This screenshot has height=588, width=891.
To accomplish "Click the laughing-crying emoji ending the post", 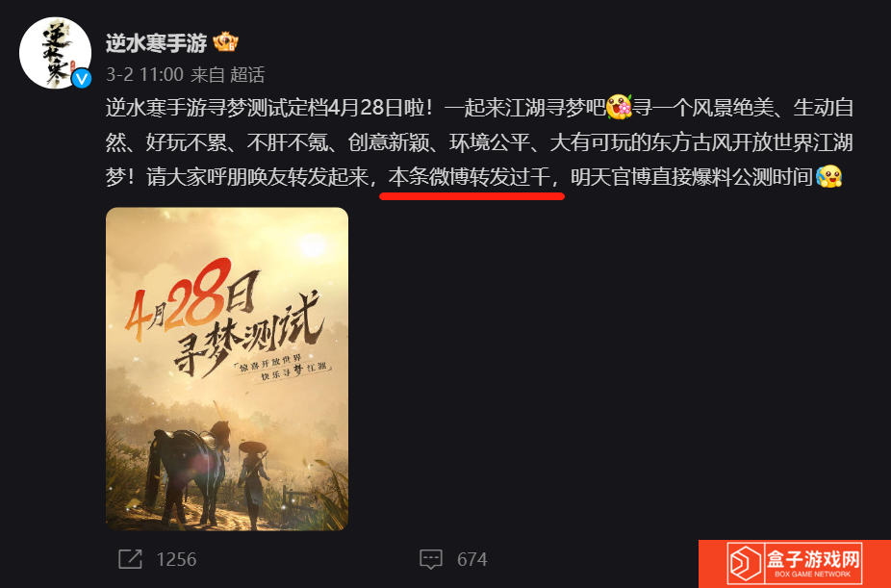I will pyautogui.click(x=828, y=177).
